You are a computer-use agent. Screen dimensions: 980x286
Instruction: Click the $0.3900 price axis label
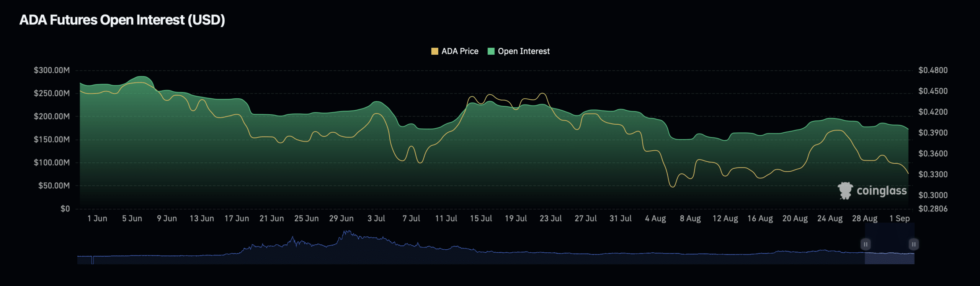[x=933, y=133]
